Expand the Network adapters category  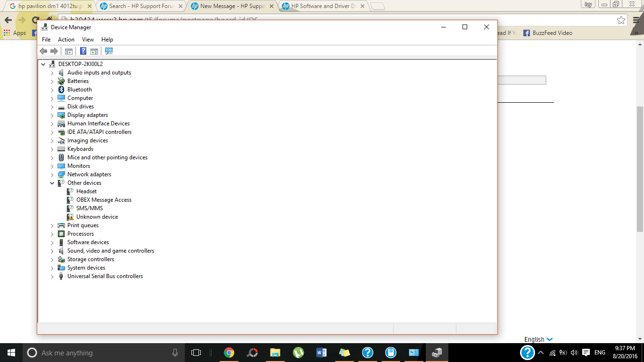[x=52, y=174]
